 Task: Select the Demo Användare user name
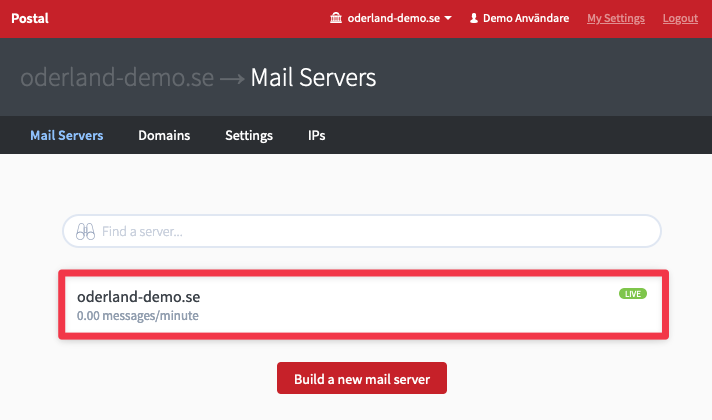click(526, 18)
